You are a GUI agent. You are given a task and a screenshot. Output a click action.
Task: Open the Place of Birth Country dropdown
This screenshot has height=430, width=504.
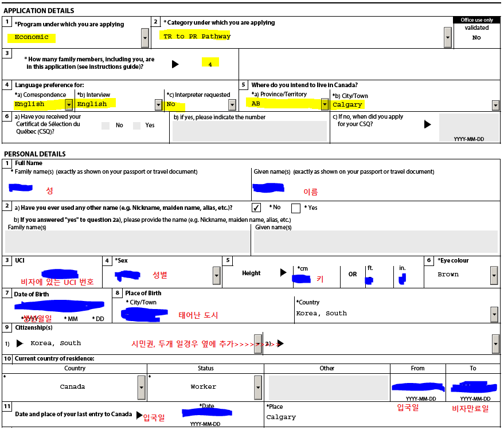tap(494, 314)
